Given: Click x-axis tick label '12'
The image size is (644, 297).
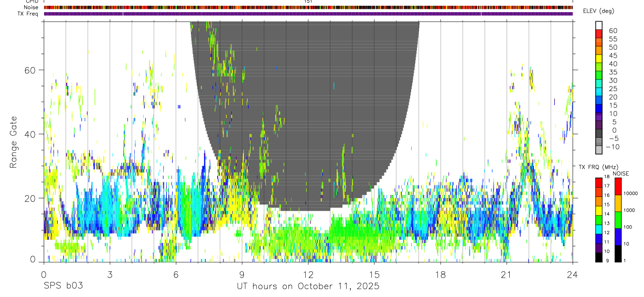Looking at the screenshot, I should pos(308,274).
